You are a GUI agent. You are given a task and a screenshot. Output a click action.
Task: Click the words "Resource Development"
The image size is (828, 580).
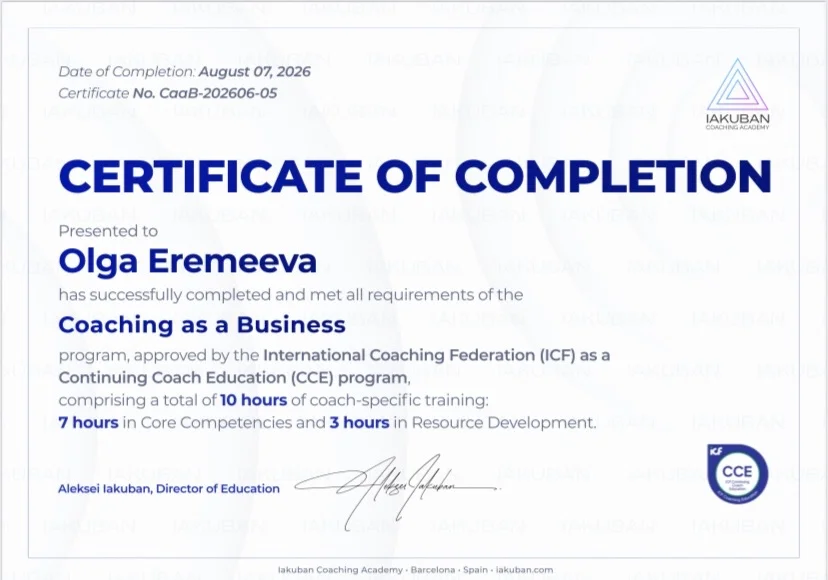[x=504, y=423]
